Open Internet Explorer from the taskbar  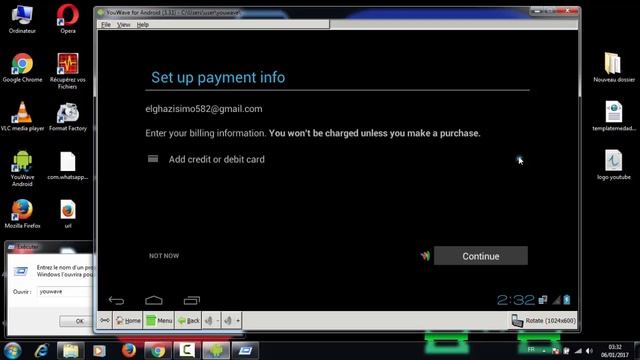41,351
